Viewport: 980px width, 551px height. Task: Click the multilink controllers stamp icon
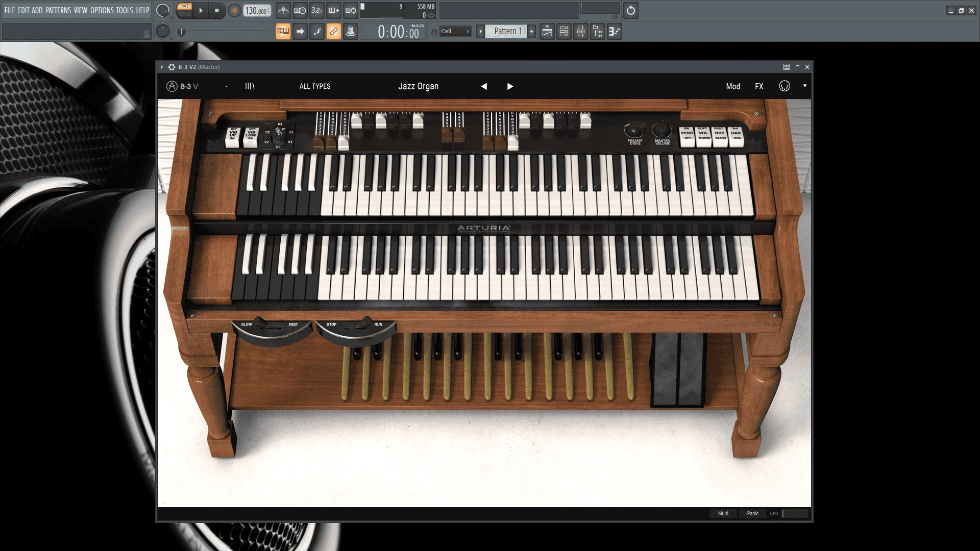(351, 32)
